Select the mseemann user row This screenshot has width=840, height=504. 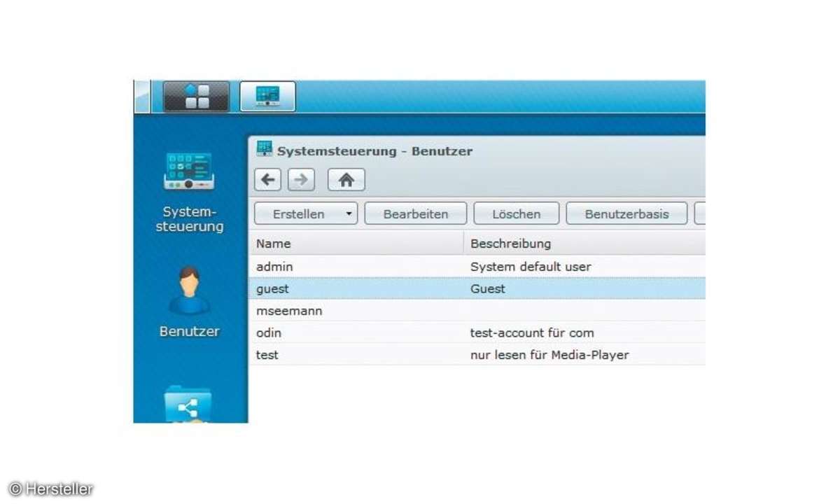click(477, 310)
